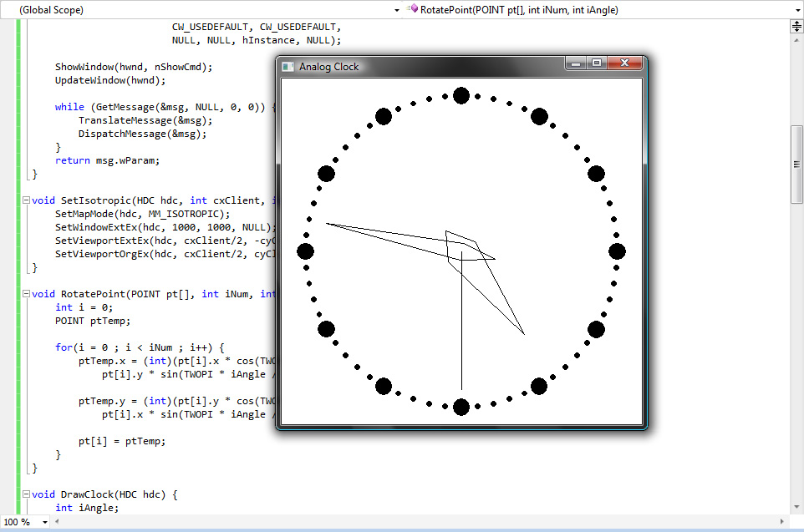The height and width of the screenshot is (532, 804).
Task: Click the vertical scrollbar down arrow
Action: tap(796, 507)
